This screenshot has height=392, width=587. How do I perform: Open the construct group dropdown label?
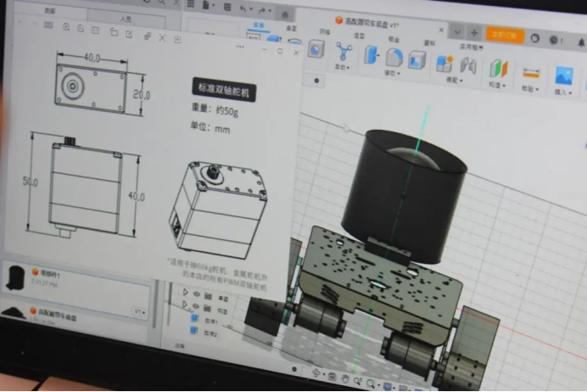(497, 85)
